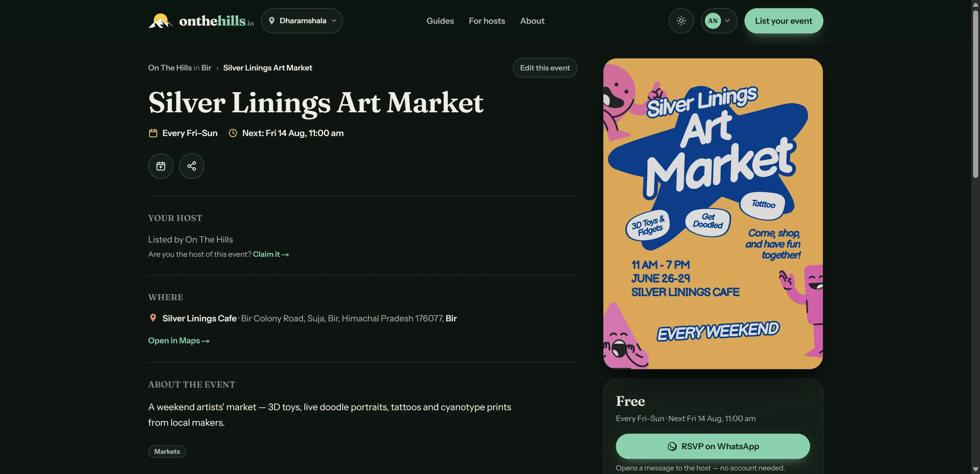This screenshot has width=980, height=474.
Task: Click the onthehills.in mountain logo
Action: (160, 21)
